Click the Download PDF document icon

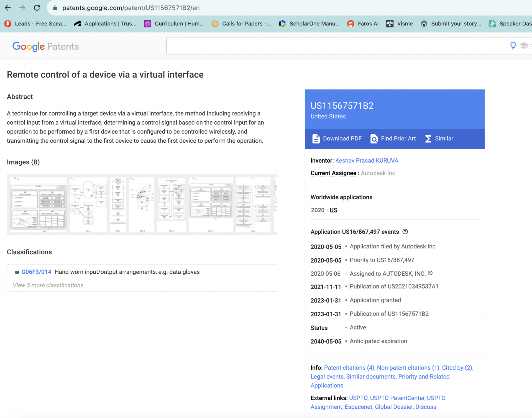click(316, 139)
